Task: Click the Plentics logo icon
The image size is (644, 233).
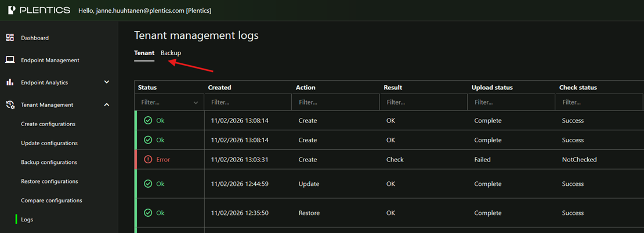Action: tap(12, 10)
